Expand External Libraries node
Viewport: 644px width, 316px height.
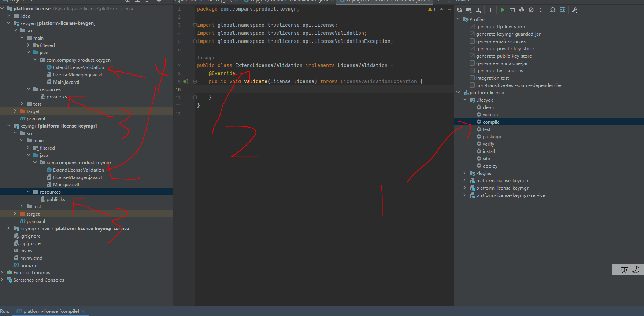[2, 272]
